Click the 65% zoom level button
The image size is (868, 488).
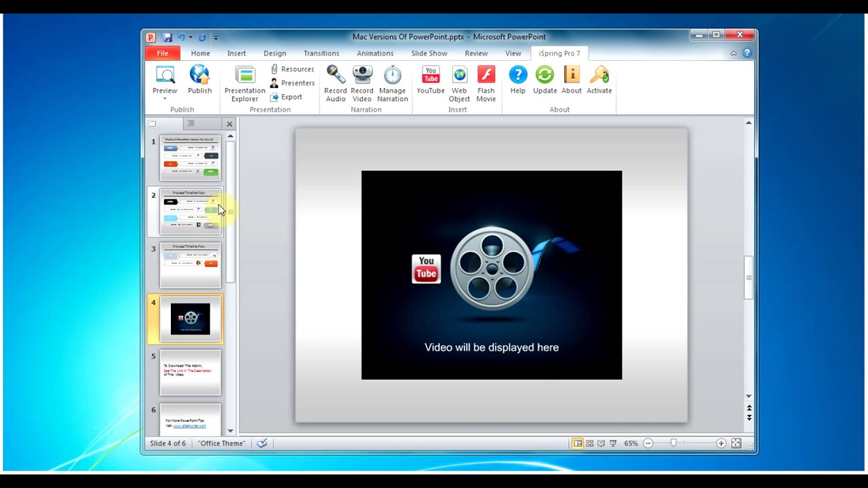[631, 443]
